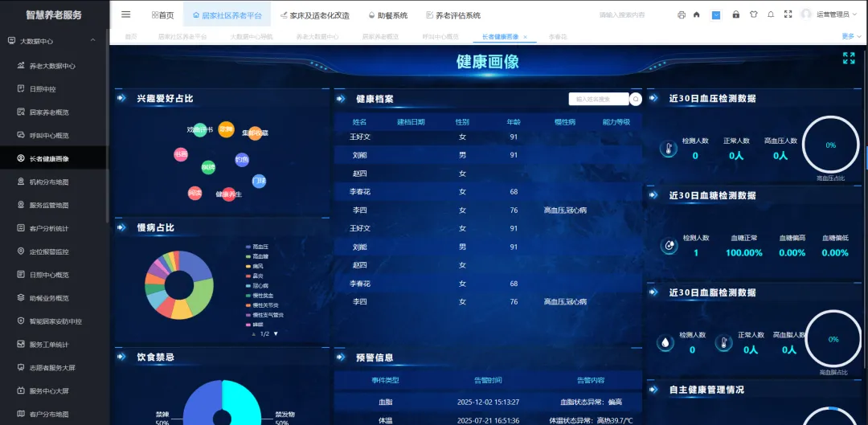This screenshot has height=425, width=868.
Task: Toggle 冠心病 legend item in 慢病占比
Action: click(257, 285)
